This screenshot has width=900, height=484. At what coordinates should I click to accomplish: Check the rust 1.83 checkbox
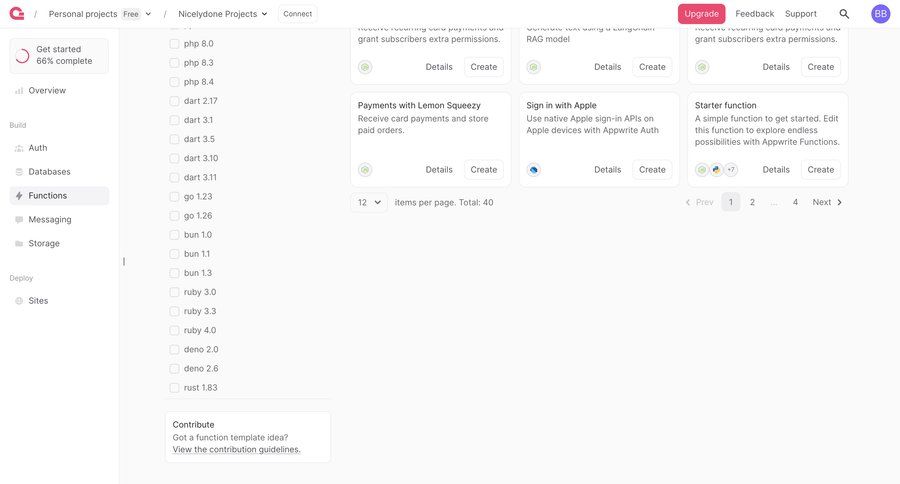tap(174, 388)
